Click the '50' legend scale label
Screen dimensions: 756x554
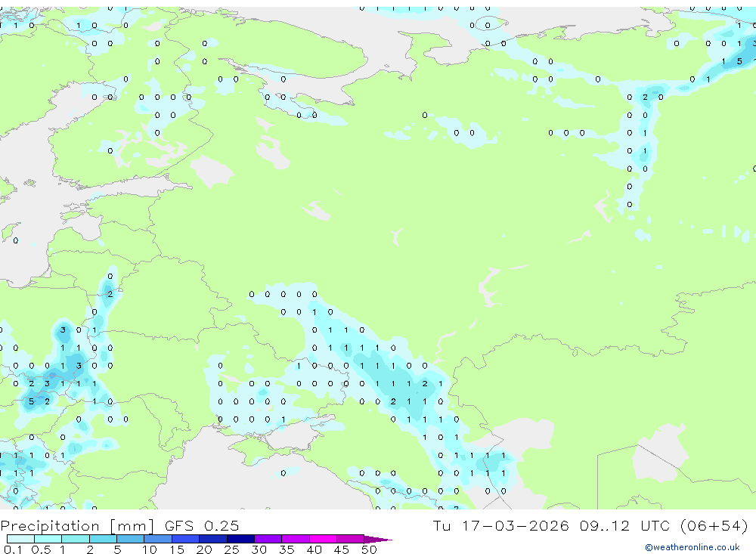pyautogui.click(x=369, y=549)
